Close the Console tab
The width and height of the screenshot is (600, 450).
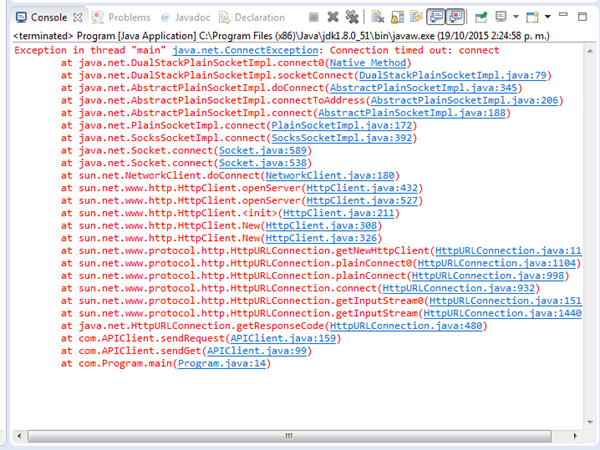[78, 17]
